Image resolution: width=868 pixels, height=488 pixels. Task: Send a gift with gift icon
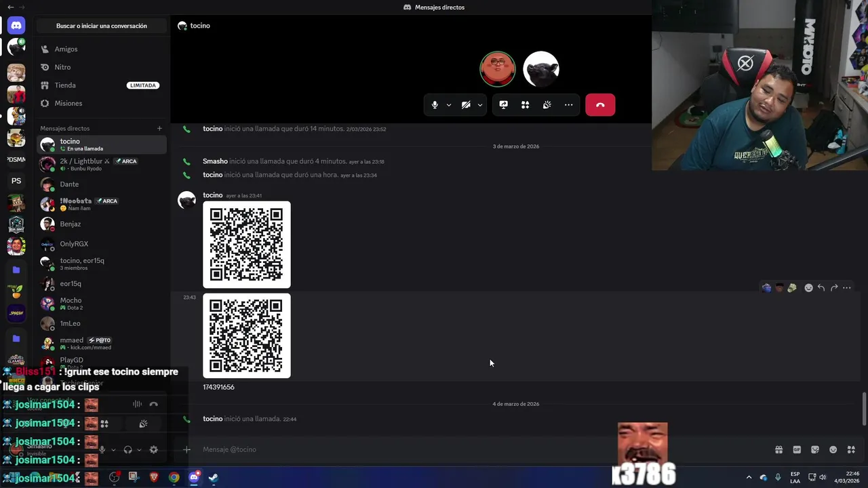coord(778,449)
